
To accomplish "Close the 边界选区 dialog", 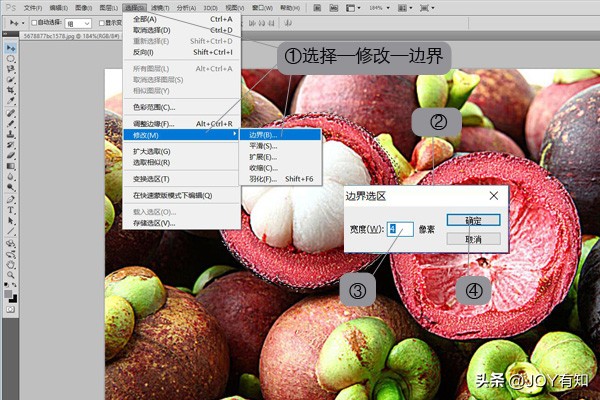I will (494, 196).
